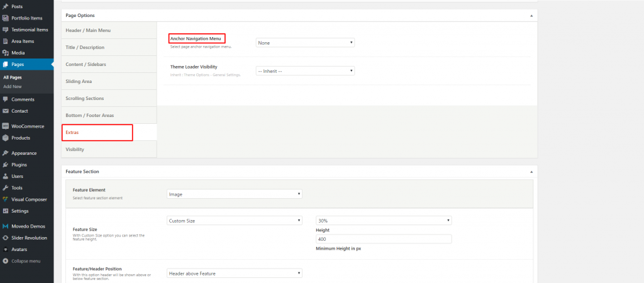644x283 pixels.
Task: Open the Theme Loader Visibility dropdown
Action: pos(305,71)
